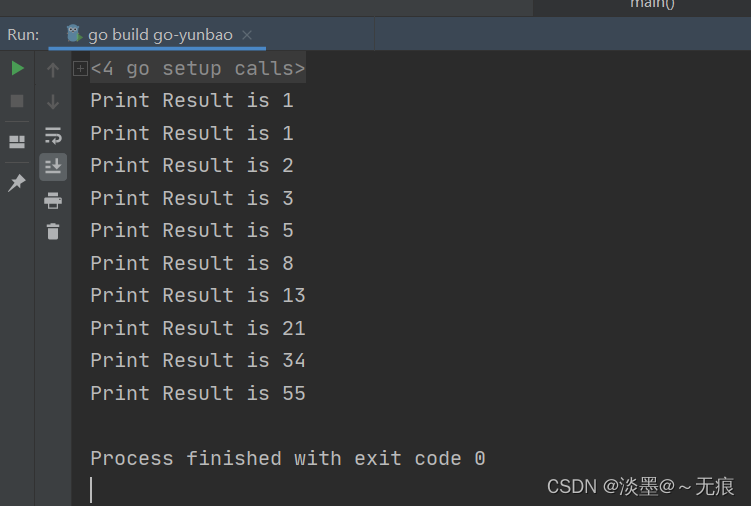Click the Down the Stack Trace arrow
The height and width of the screenshot is (506, 751).
[x=53, y=101]
